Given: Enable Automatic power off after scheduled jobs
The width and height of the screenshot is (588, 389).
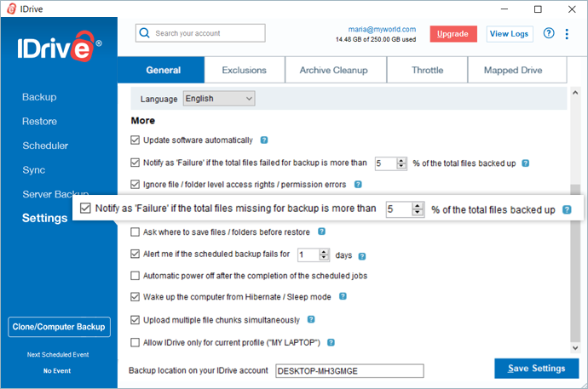Looking at the screenshot, I should [x=135, y=276].
